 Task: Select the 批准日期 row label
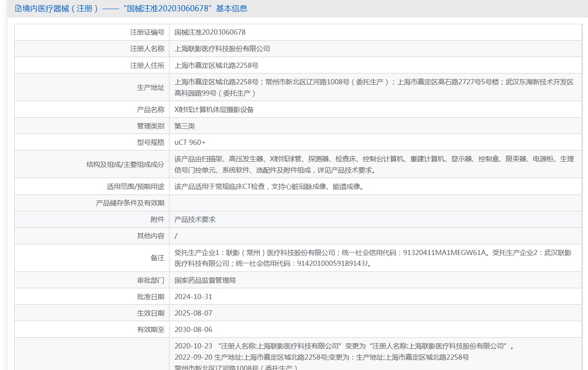click(x=151, y=297)
